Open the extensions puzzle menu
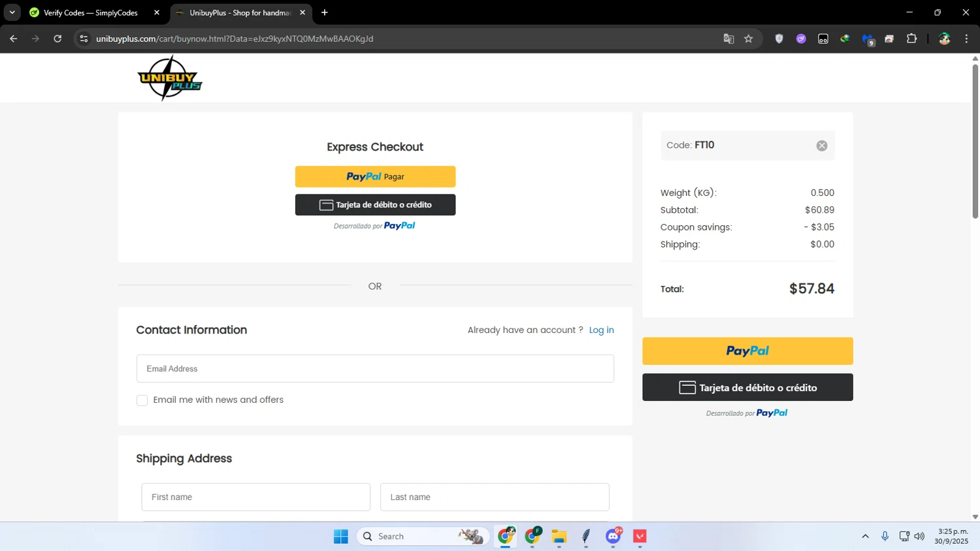Image resolution: width=980 pixels, height=551 pixels. (x=911, y=39)
